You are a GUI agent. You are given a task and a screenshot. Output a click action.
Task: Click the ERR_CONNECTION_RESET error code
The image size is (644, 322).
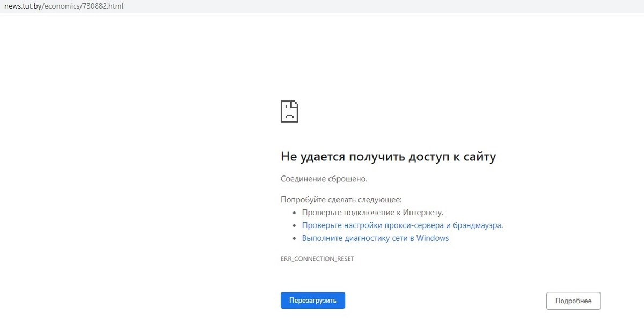point(317,259)
